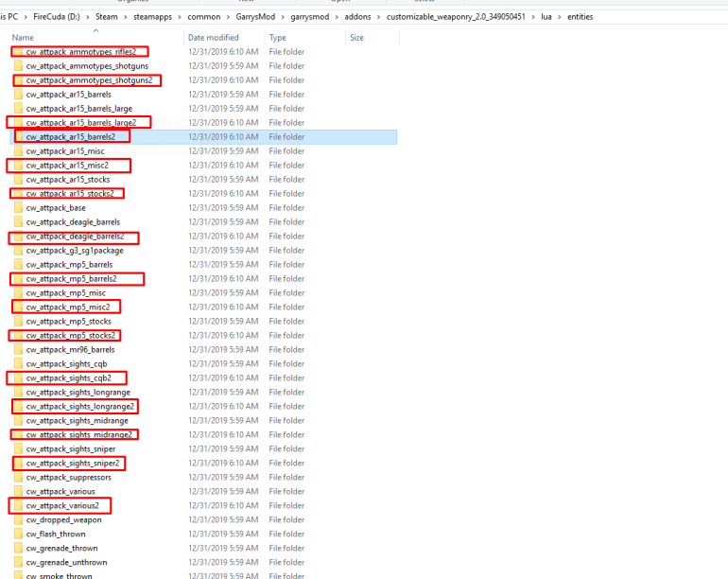Screen dimensions: 728x579
Task: Select the cw_attpack_ammotypes_shotguns2 folder name
Action: click(x=89, y=79)
